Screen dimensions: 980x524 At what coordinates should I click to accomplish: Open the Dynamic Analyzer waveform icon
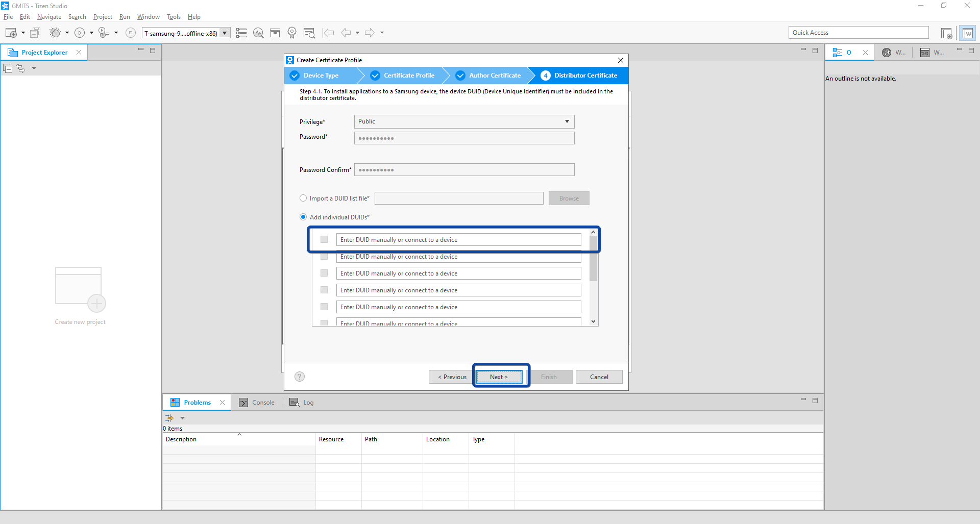point(258,33)
